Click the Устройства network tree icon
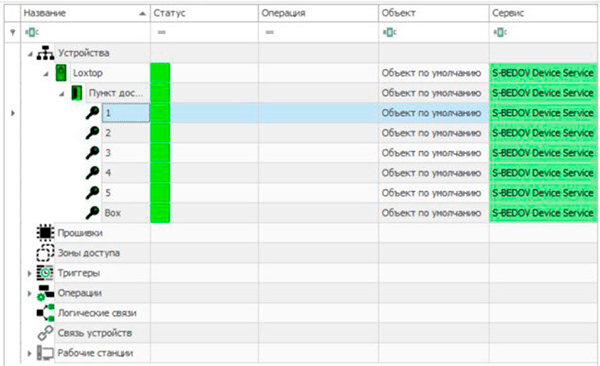This screenshot has height=366, width=600. coord(45,53)
